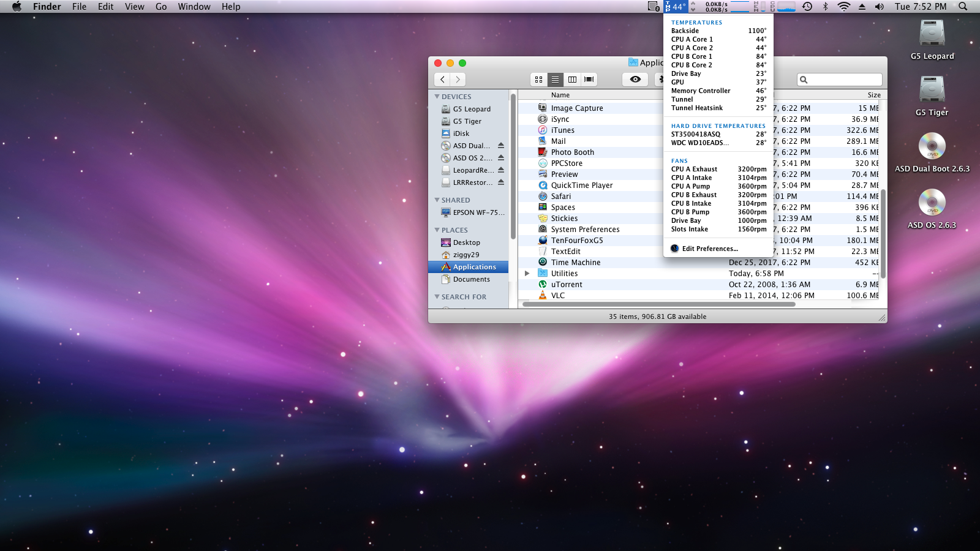
Task: Switch Finder to list view
Action: [x=555, y=80]
